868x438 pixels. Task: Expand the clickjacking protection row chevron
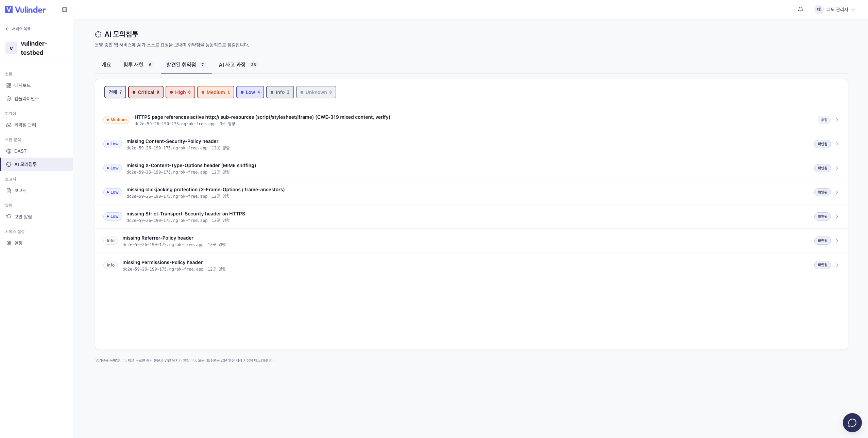pyautogui.click(x=837, y=192)
